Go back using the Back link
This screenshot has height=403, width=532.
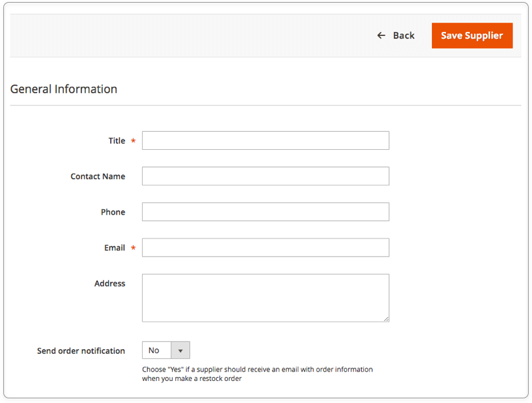tap(395, 35)
